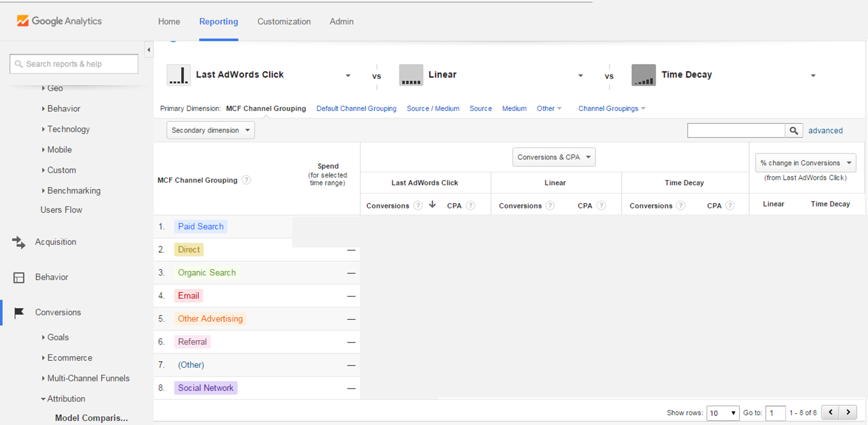868x425 pixels.
Task: Open the advanced filter link
Action: 825,131
